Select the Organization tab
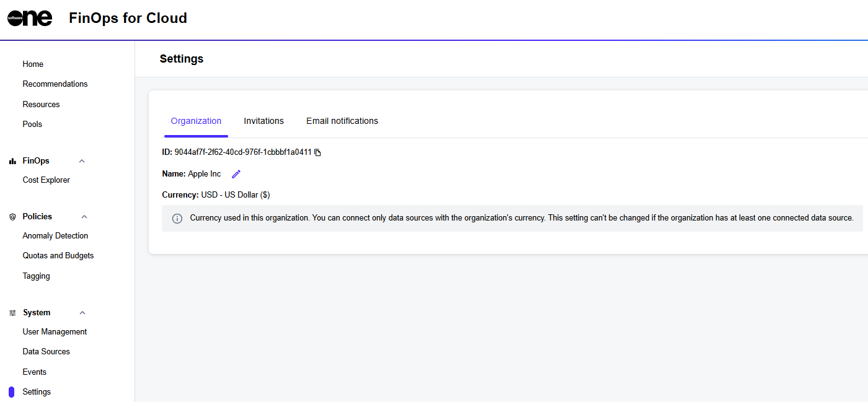Viewport: 868px width, 402px height. click(196, 121)
